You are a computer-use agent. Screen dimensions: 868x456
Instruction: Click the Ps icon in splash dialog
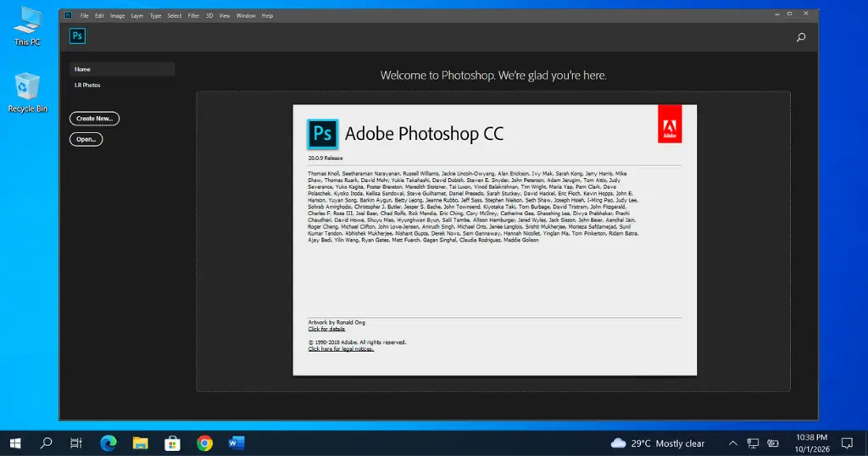(323, 134)
